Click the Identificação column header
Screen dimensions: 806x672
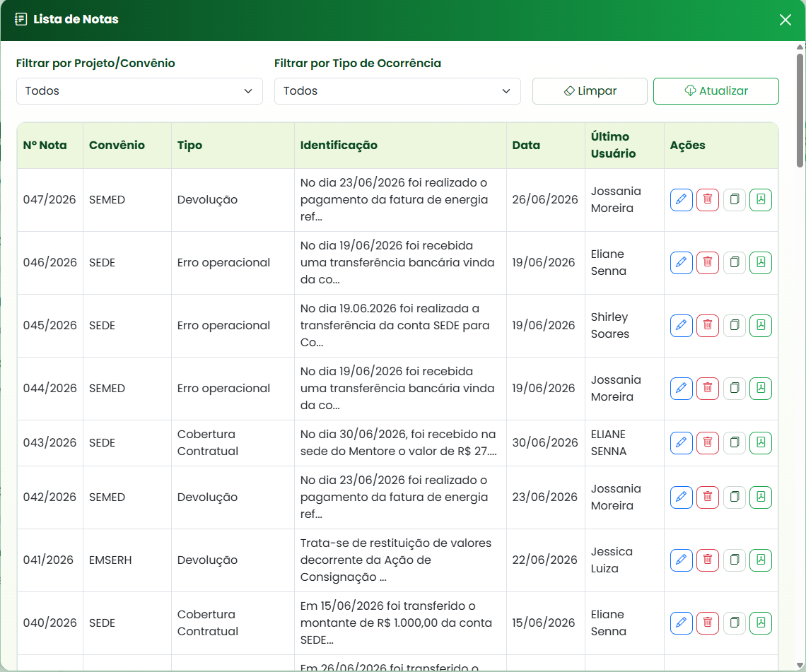(x=400, y=146)
